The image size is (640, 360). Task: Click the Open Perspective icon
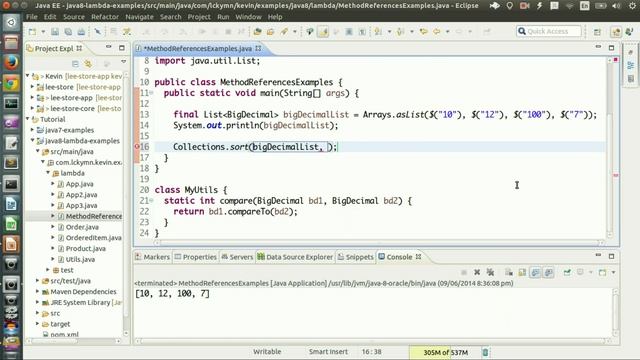pos(597,32)
